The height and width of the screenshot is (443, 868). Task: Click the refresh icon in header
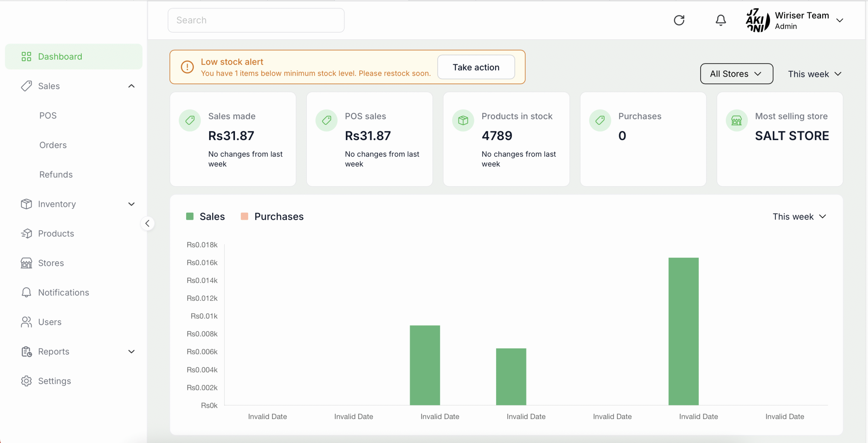coord(679,20)
